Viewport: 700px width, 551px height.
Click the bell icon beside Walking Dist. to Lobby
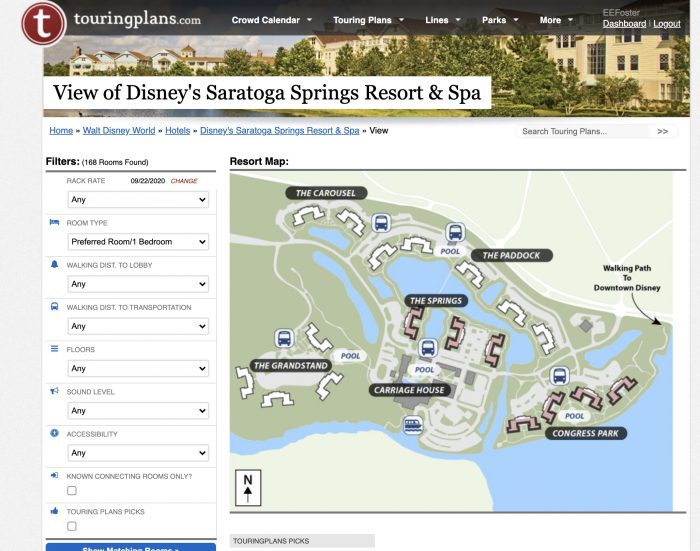pos(54,264)
